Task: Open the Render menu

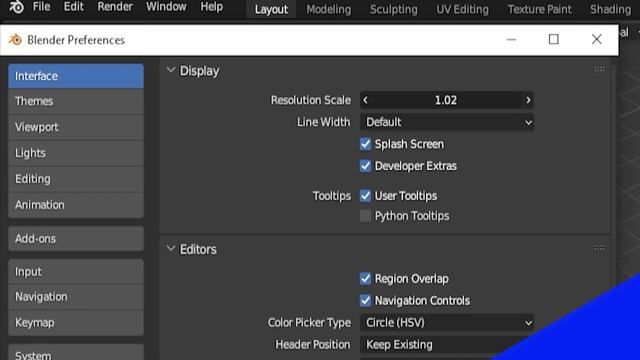Action: tap(115, 7)
